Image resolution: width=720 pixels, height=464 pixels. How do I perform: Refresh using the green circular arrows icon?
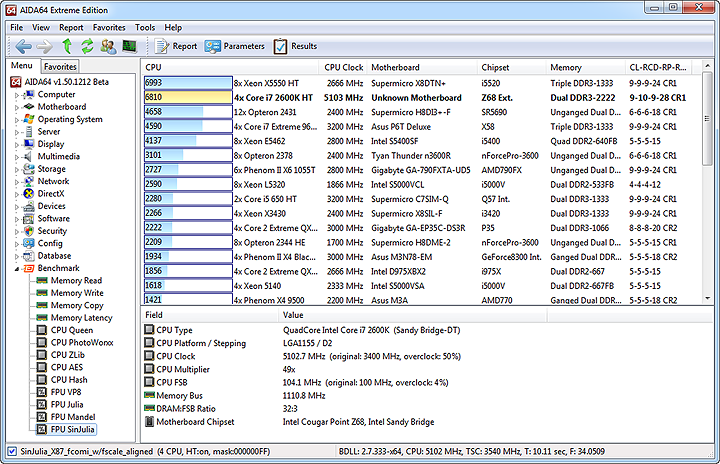pyautogui.click(x=87, y=46)
